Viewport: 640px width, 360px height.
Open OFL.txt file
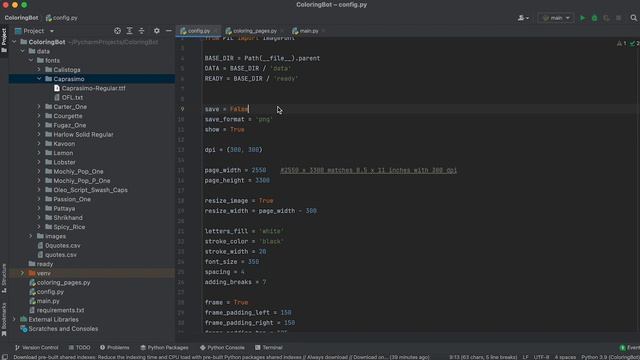point(72,98)
